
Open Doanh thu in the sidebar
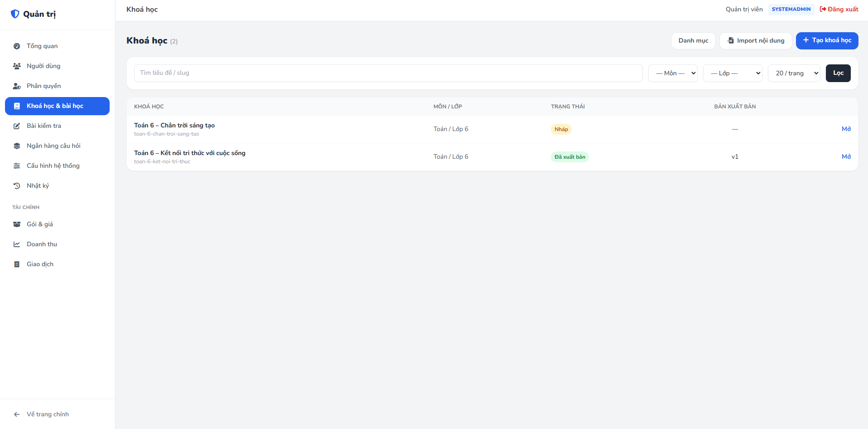click(57, 244)
